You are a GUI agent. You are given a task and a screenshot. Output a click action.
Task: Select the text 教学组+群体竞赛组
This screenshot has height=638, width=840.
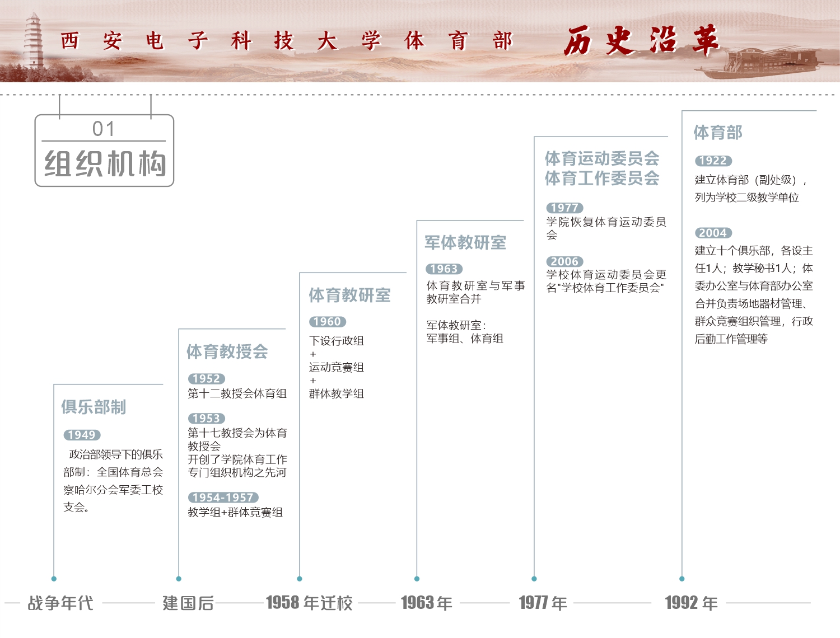(235, 512)
